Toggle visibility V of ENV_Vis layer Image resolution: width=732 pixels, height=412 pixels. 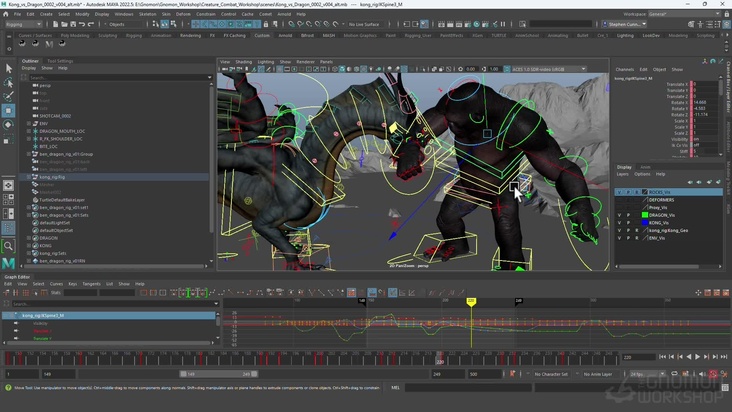click(x=619, y=238)
